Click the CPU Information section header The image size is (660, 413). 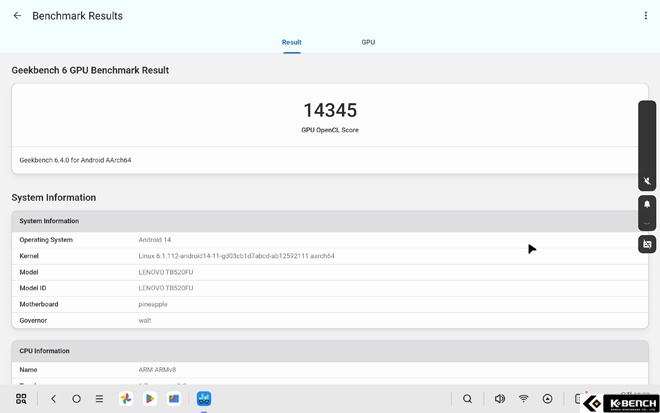click(x=330, y=351)
